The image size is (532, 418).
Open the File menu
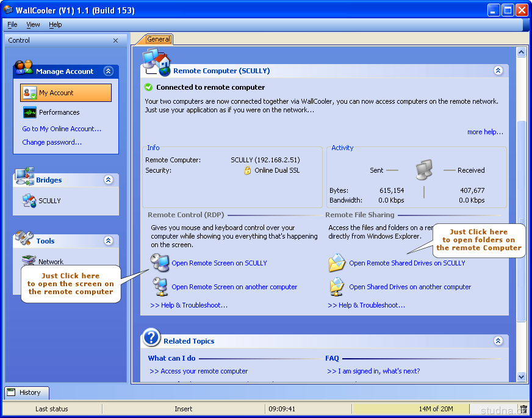pos(12,24)
